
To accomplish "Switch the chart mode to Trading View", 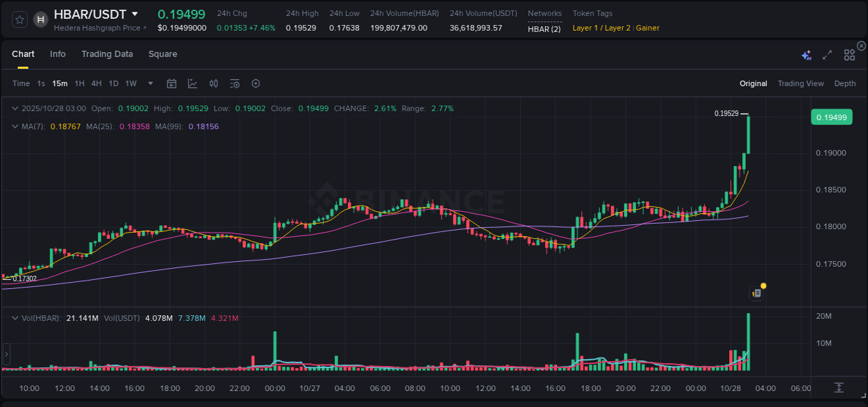I will click(x=800, y=83).
